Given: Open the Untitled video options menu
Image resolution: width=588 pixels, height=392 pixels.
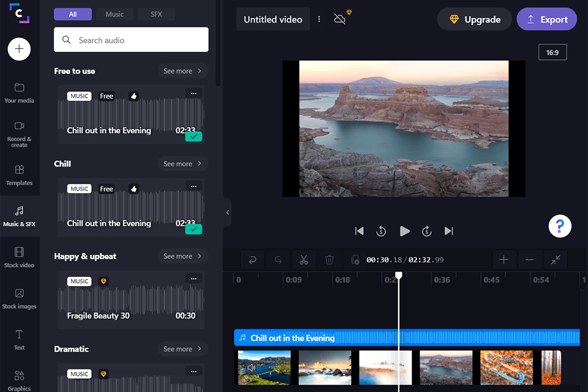Looking at the screenshot, I should tap(319, 19).
